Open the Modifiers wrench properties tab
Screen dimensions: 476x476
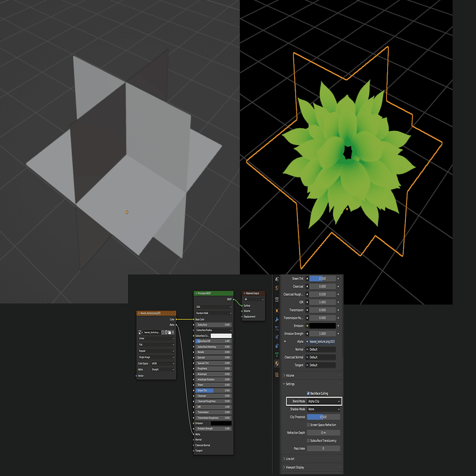(277, 319)
